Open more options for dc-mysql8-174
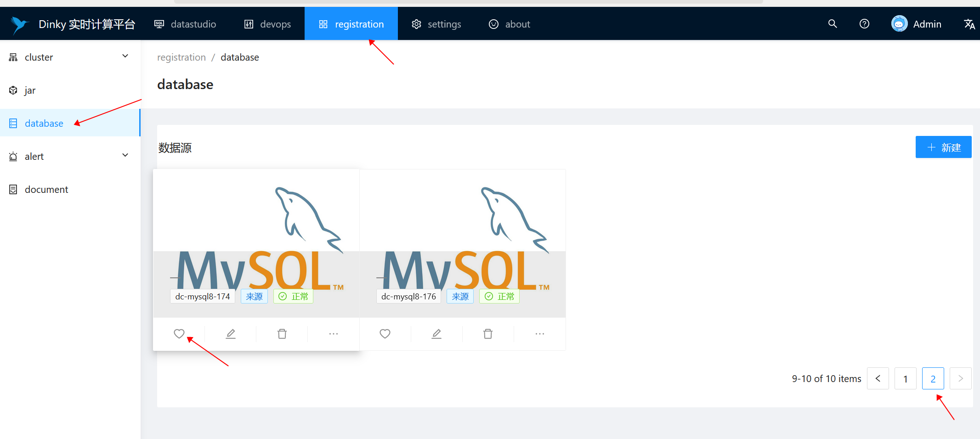The width and height of the screenshot is (980, 439). [x=334, y=334]
